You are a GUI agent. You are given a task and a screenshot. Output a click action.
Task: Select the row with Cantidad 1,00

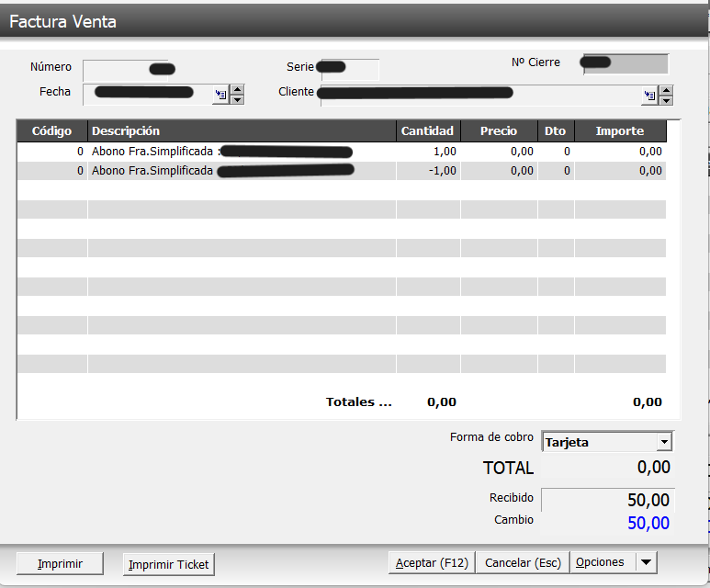point(340,152)
